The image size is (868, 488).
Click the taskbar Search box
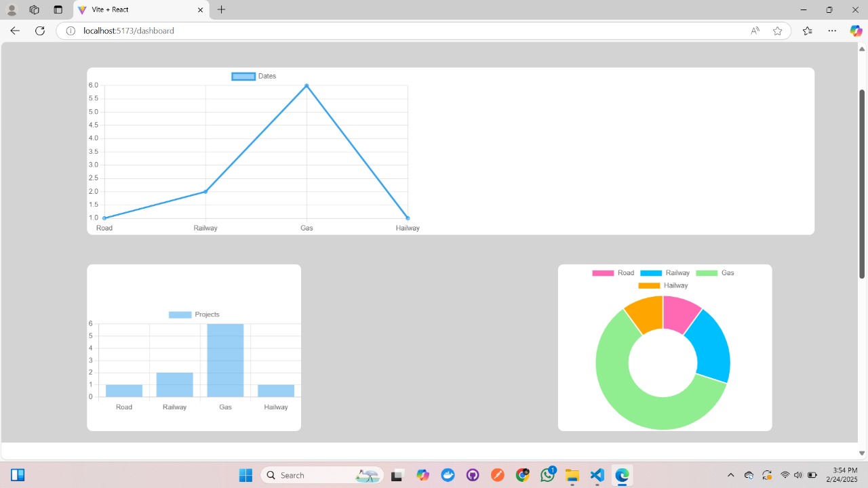[322, 475]
